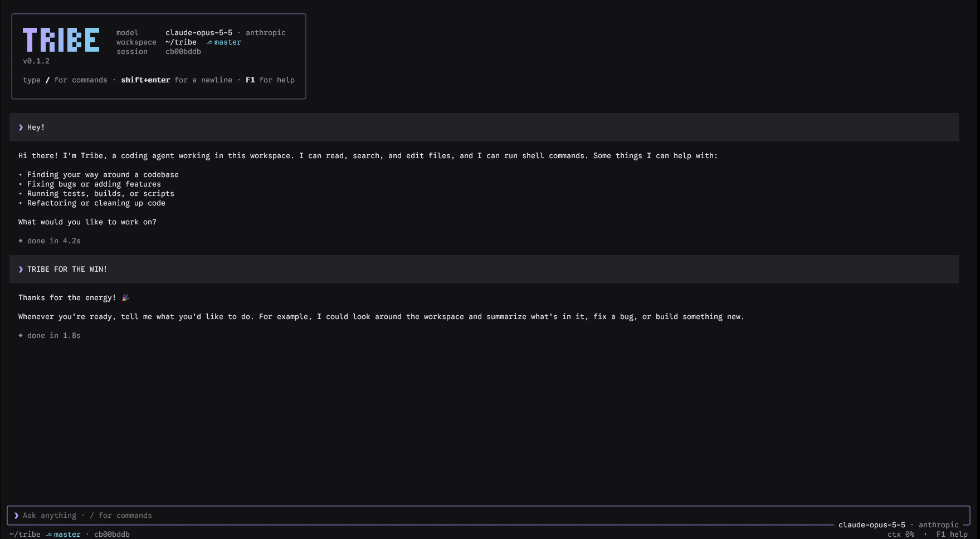Click 'anthropic' label on input border

pyautogui.click(x=939, y=525)
